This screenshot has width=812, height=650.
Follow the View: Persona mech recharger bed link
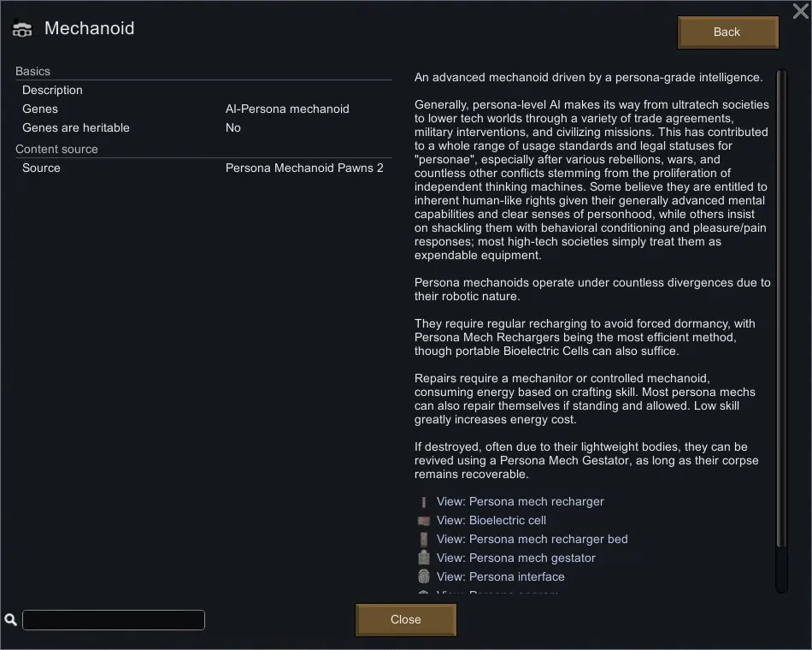532,540
